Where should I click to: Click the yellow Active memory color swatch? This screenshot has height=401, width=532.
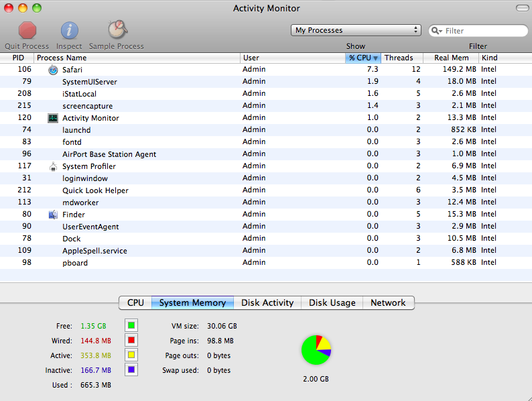pos(131,355)
